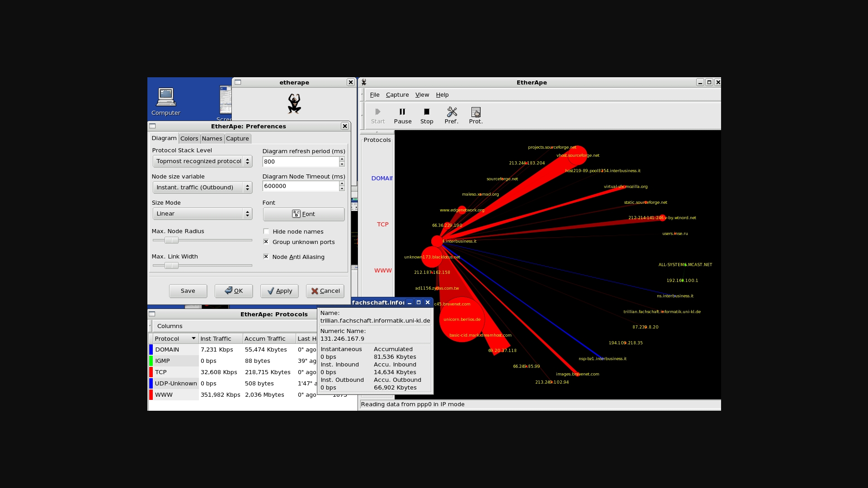Click the disabled Start toolbar icon
Viewport: 868px width, 488px height.
click(377, 112)
